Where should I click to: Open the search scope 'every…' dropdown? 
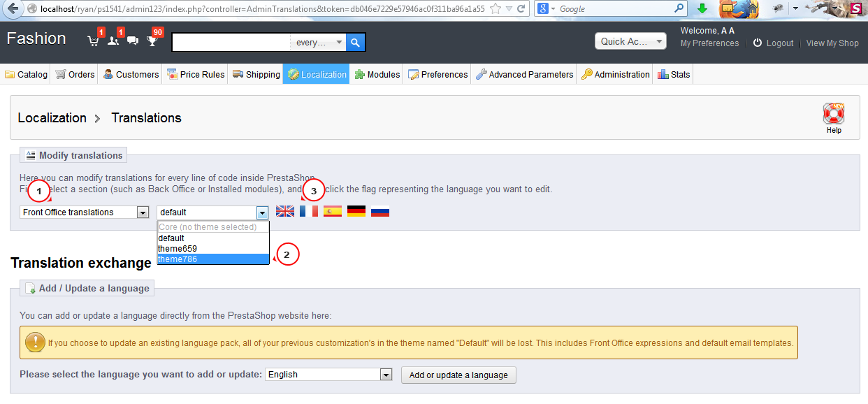pyautogui.click(x=318, y=43)
